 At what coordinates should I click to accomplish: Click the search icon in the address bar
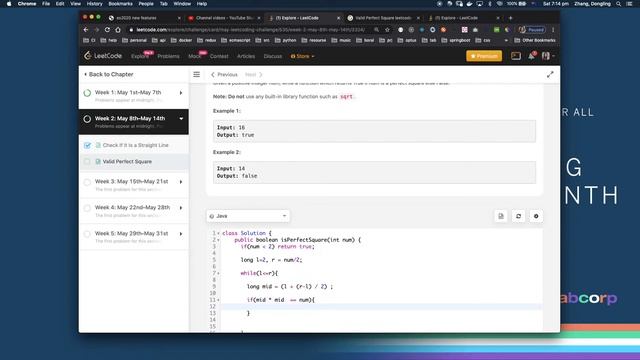click(x=376, y=30)
